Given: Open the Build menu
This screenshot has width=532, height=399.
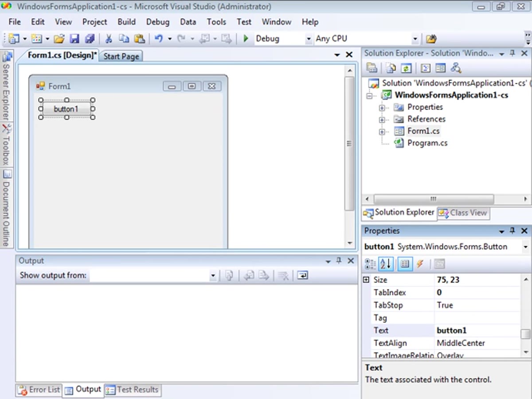Looking at the screenshot, I should [126, 22].
